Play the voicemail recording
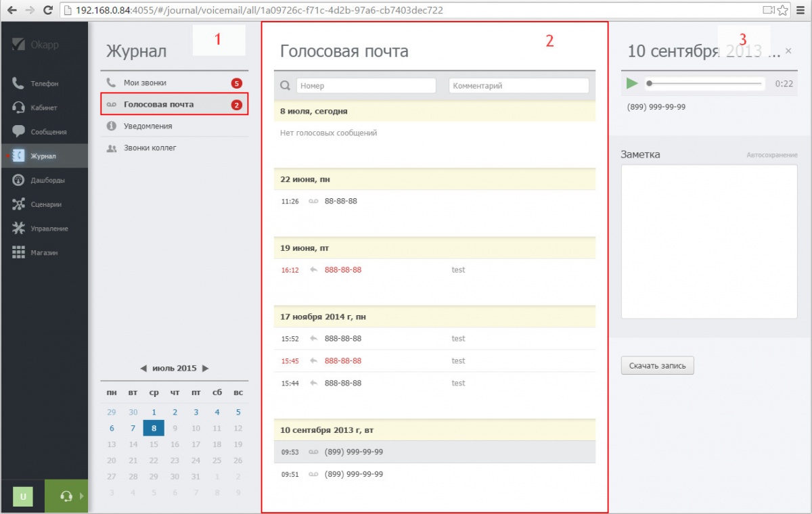The width and height of the screenshot is (812, 514). [632, 83]
